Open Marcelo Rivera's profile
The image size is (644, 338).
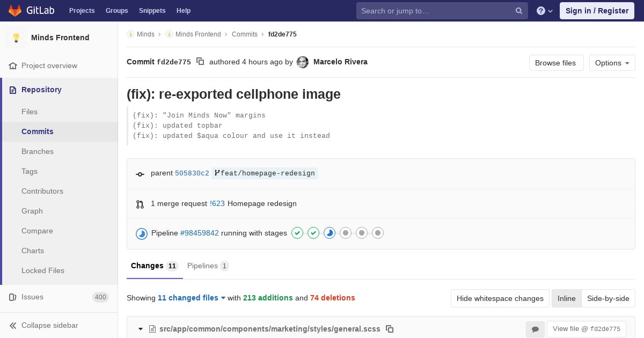coord(340,62)
